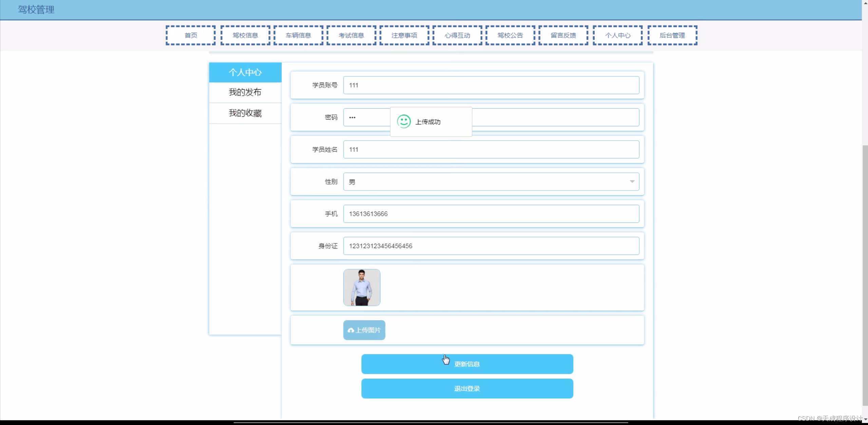
Task: Open the 考试信息 navigation tab
Action: pos(351,35)
